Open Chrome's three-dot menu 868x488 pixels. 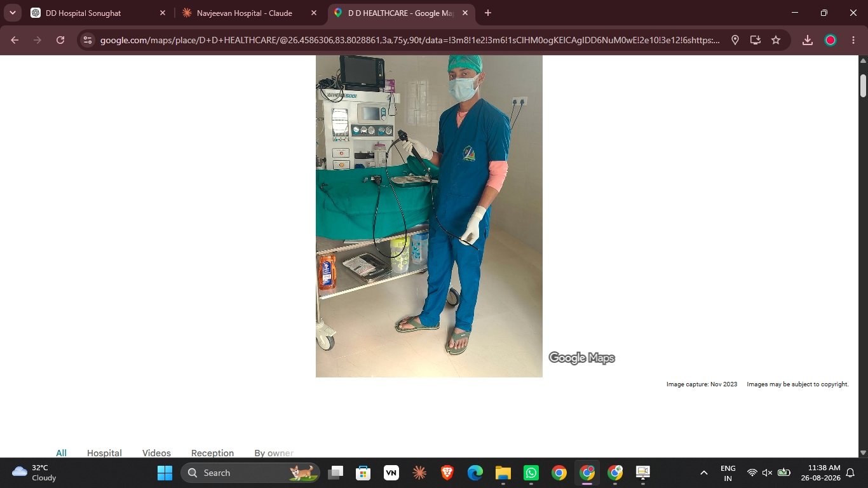pos(853,40)
